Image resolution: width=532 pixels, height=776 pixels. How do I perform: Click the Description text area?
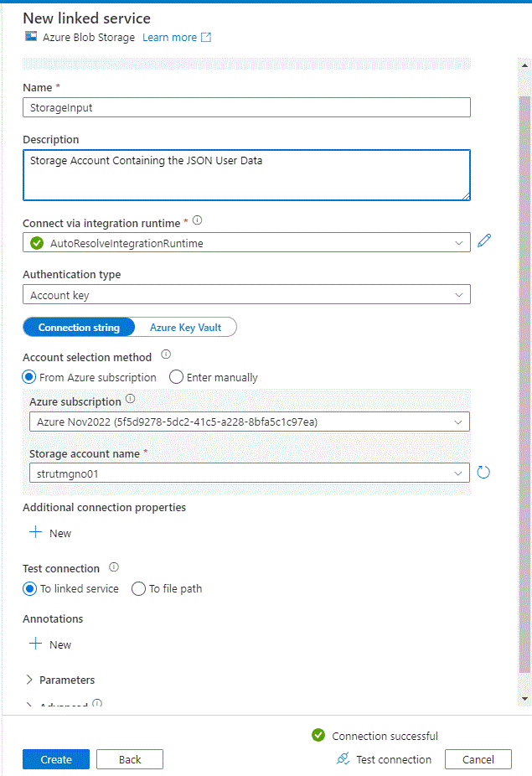point(246,175)
